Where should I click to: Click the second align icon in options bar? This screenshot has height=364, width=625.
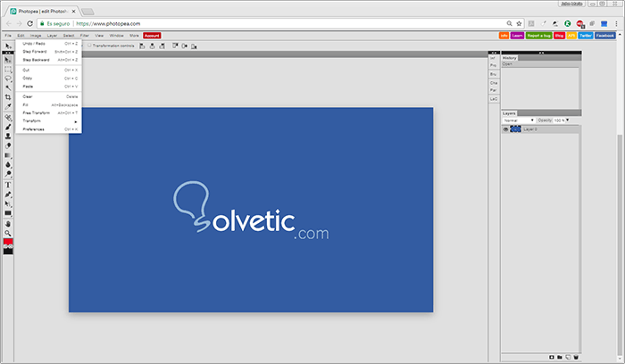coord(152,46)
